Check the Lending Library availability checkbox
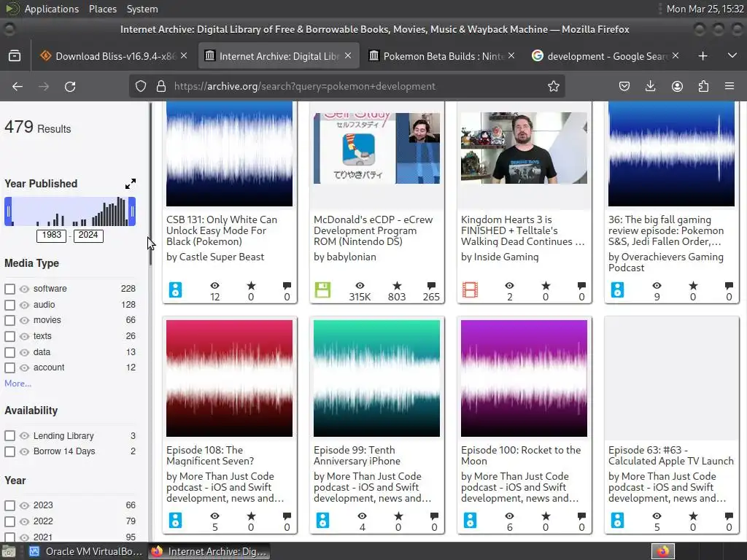 tap(9, 436)
